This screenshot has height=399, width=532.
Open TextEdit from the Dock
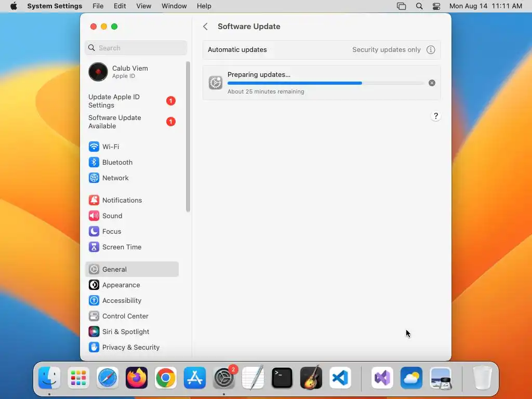tap(253, 378)
